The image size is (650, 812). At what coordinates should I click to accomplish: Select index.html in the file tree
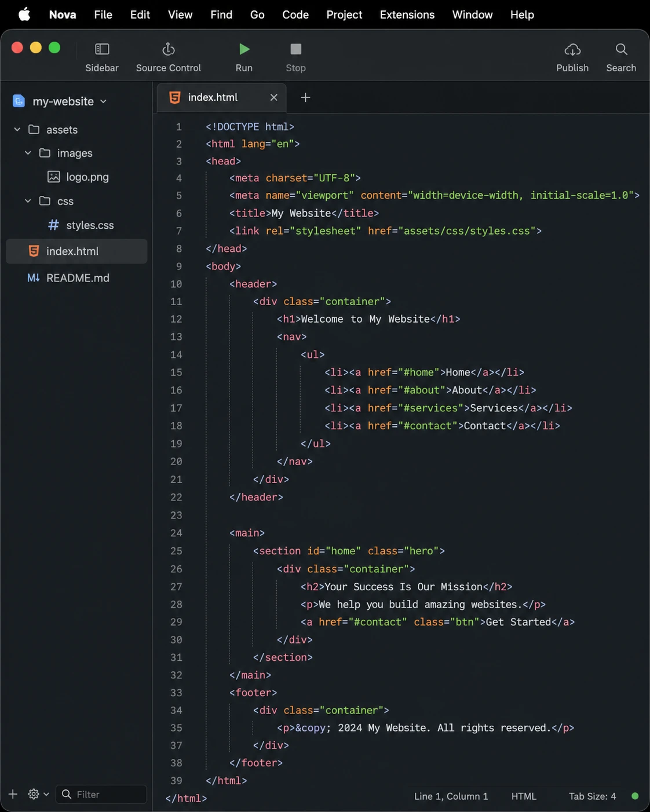(x=76, y=251)
